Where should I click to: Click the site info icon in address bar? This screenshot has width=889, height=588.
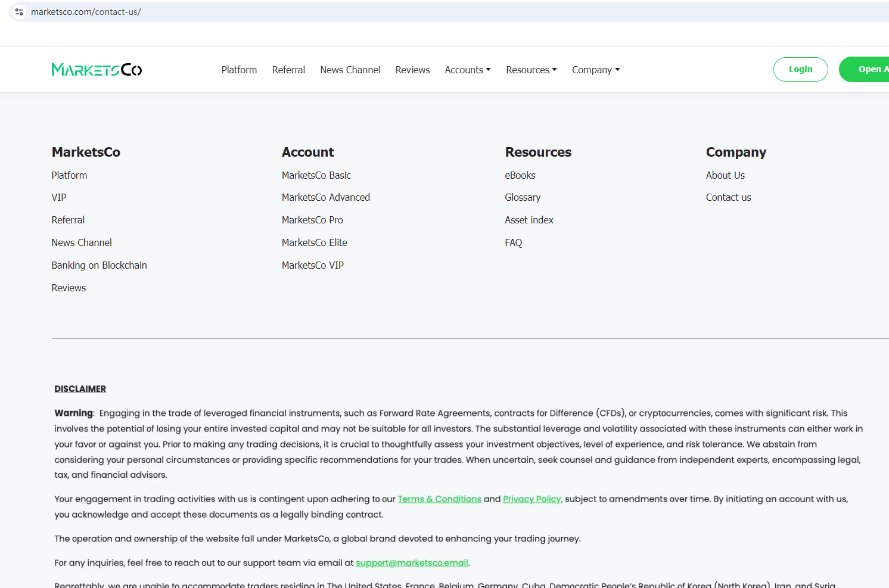[x=19, y=12]
